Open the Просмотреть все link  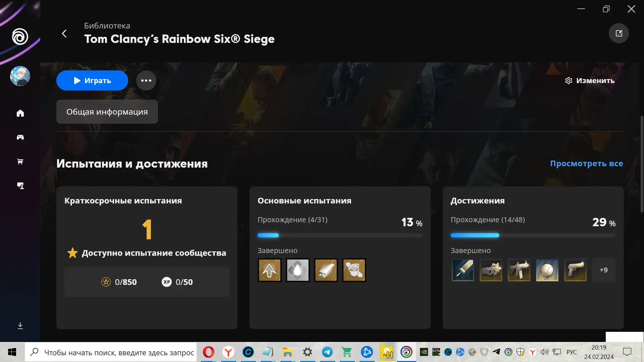tap(586, 164)
